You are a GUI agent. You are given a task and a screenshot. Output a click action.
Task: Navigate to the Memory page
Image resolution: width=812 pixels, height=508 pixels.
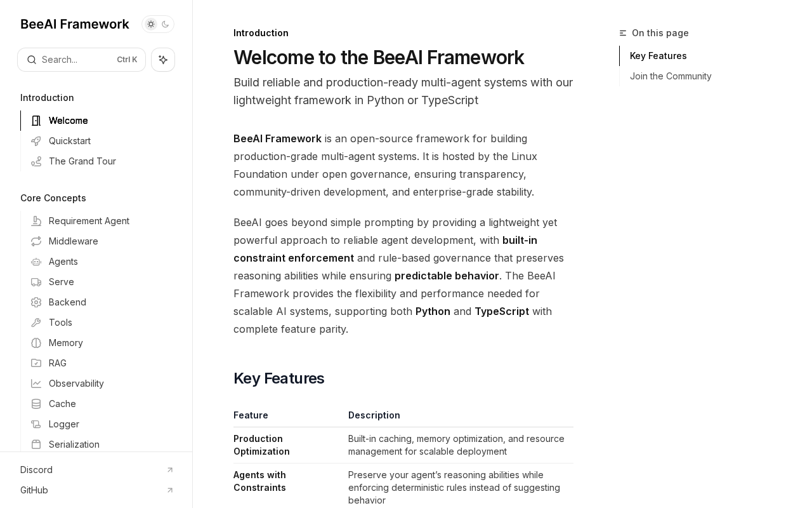pos(66,343)
